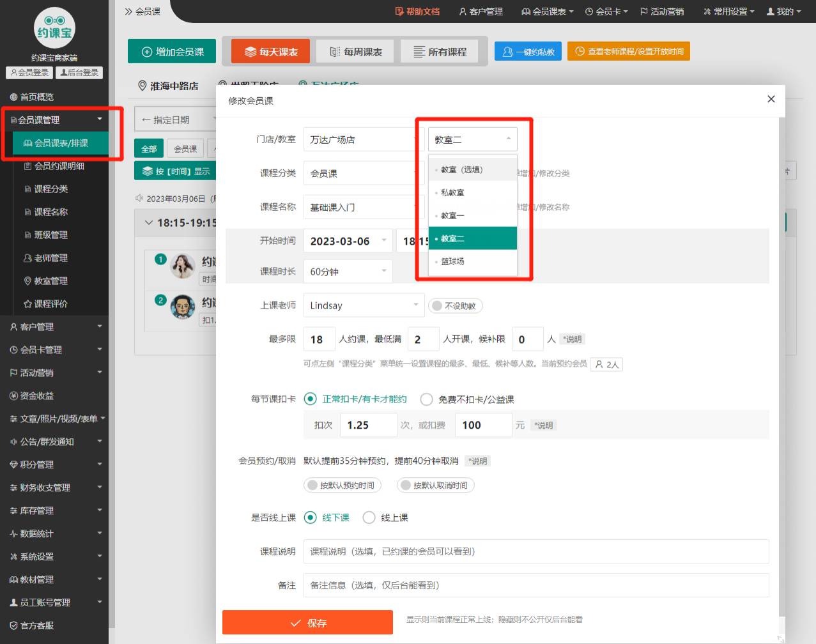Image resolution: width=816 pixels, height=644 pixels.
Task: Open 帮助文档 link
Action: (417, 11)
